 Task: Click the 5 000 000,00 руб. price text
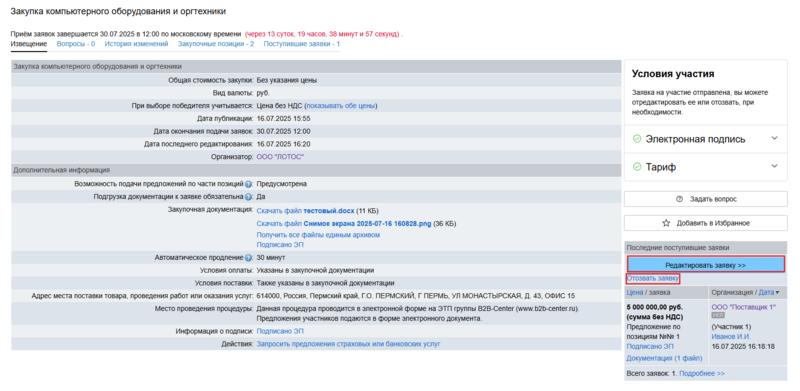coord(655,307)
